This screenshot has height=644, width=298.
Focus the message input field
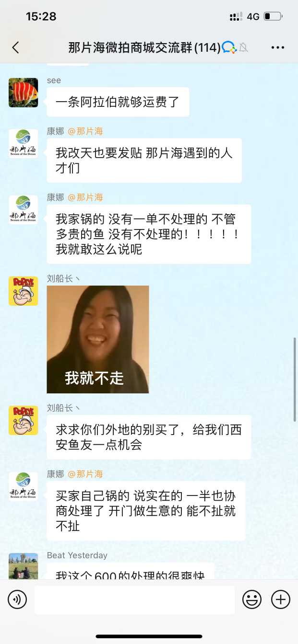pos(134,599)
